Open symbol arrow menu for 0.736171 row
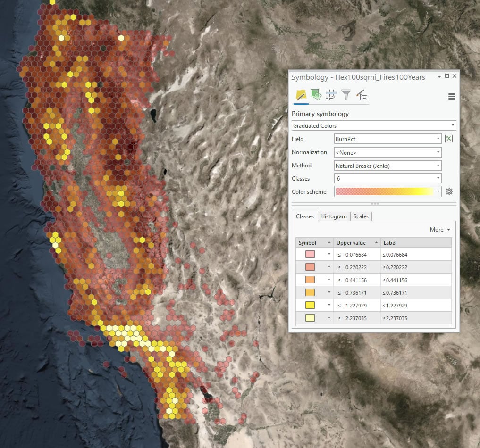Screen dimensions: 480x448 [329, 292]
